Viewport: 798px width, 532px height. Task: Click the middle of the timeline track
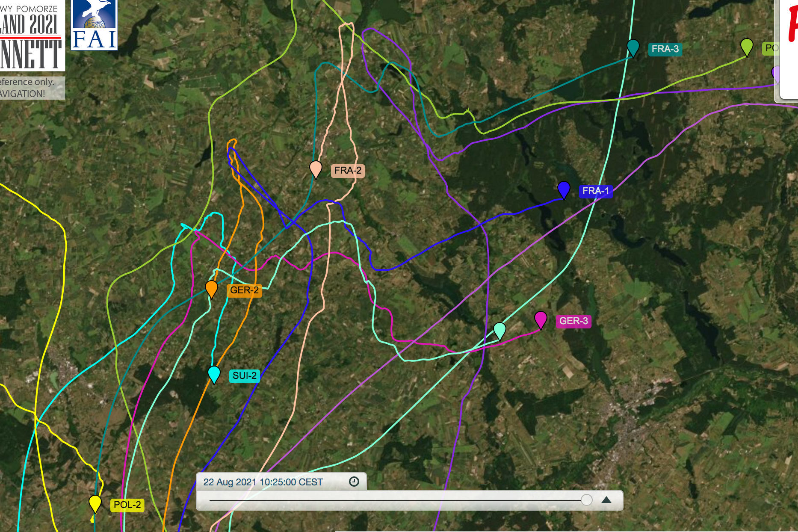(x=396, y=500)
